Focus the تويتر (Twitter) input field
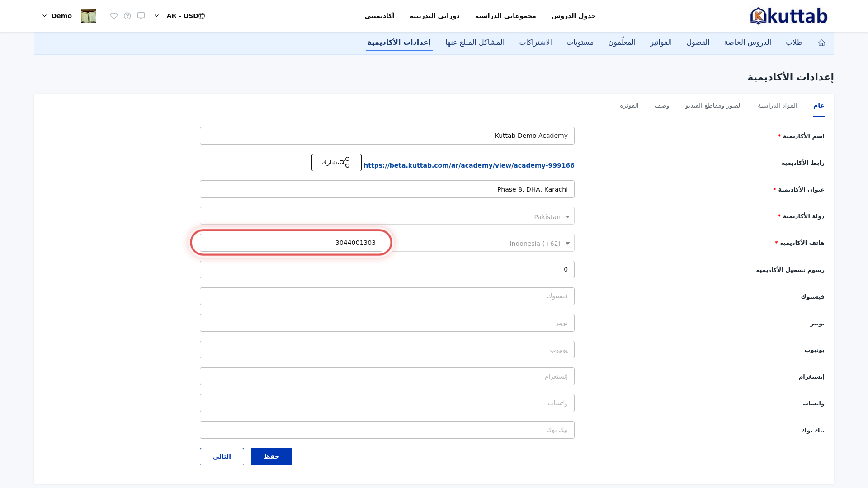The height and width of the screenshot is (488, 868). pyautogui.click(x=387, y=323)
